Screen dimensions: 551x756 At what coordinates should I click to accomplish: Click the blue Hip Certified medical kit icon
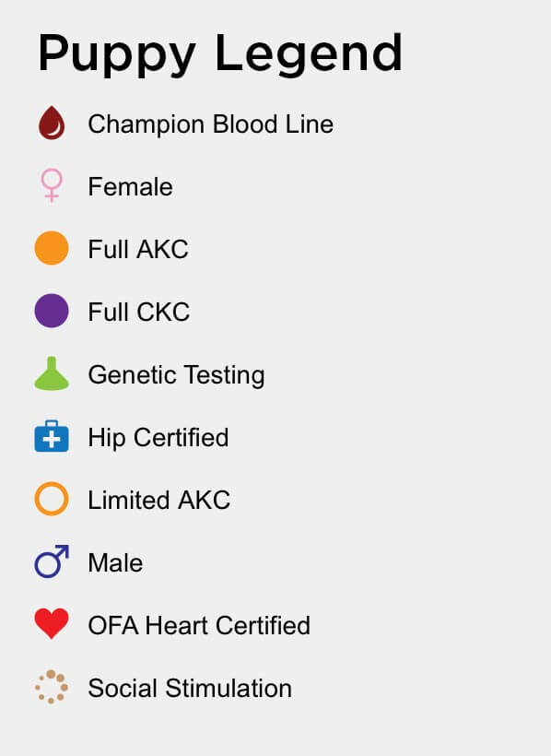[x=52, y=436]
